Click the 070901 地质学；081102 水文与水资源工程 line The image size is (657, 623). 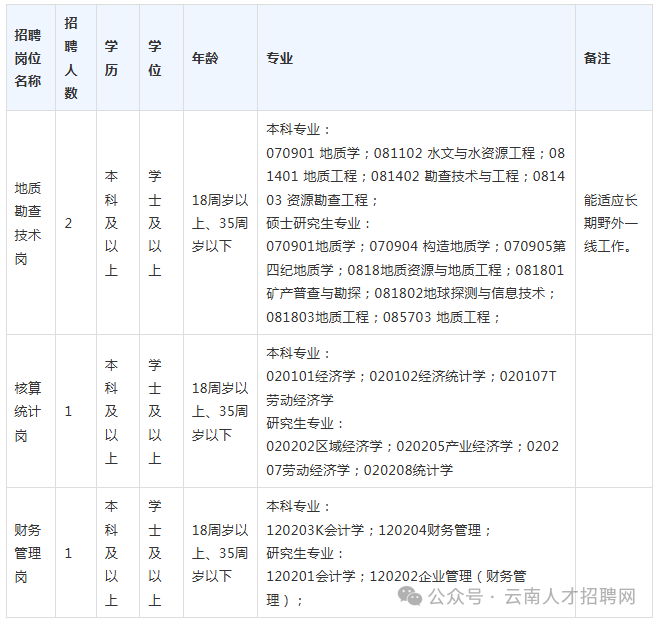click(415, 153)
